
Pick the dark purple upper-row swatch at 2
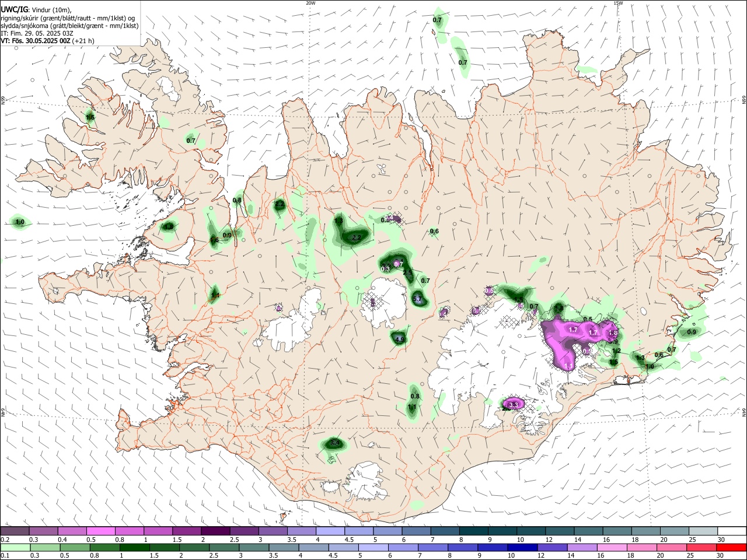coord(215,531)
